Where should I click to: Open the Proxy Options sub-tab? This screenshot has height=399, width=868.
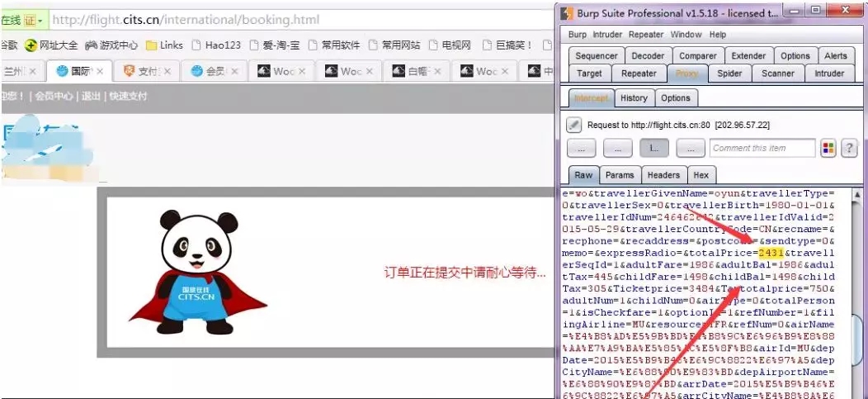click(676, 98)
